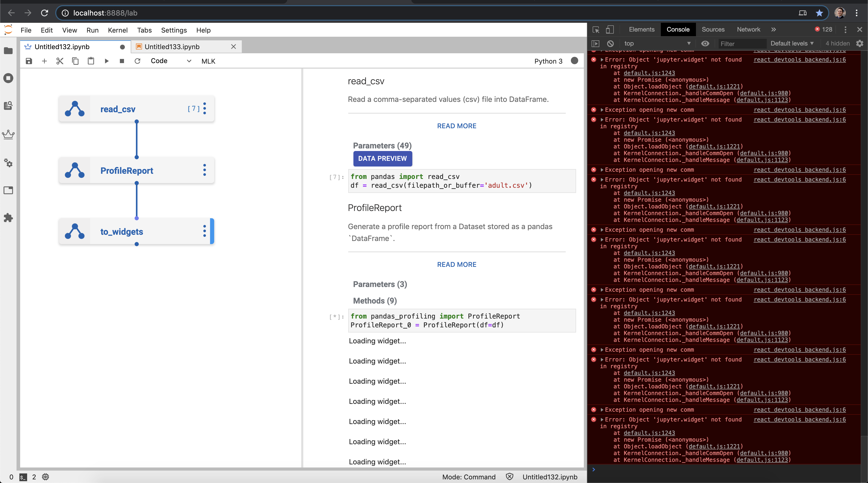The width and height of the screenshot is (868, 483).
Task: Click the console Filter input field
Action: (741, 44)
